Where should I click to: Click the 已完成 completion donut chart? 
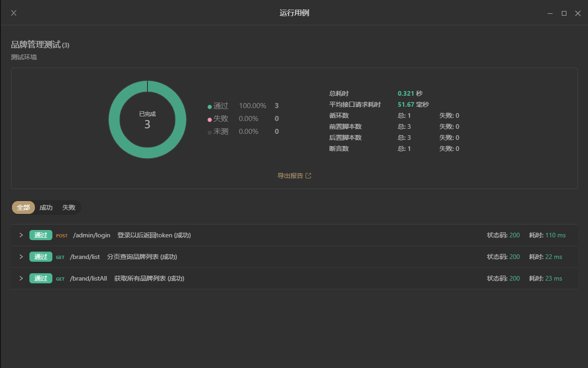click(147, 119)
